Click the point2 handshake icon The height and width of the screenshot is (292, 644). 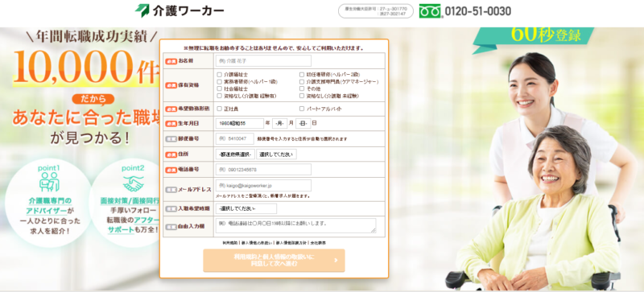(x=133, y=183)
